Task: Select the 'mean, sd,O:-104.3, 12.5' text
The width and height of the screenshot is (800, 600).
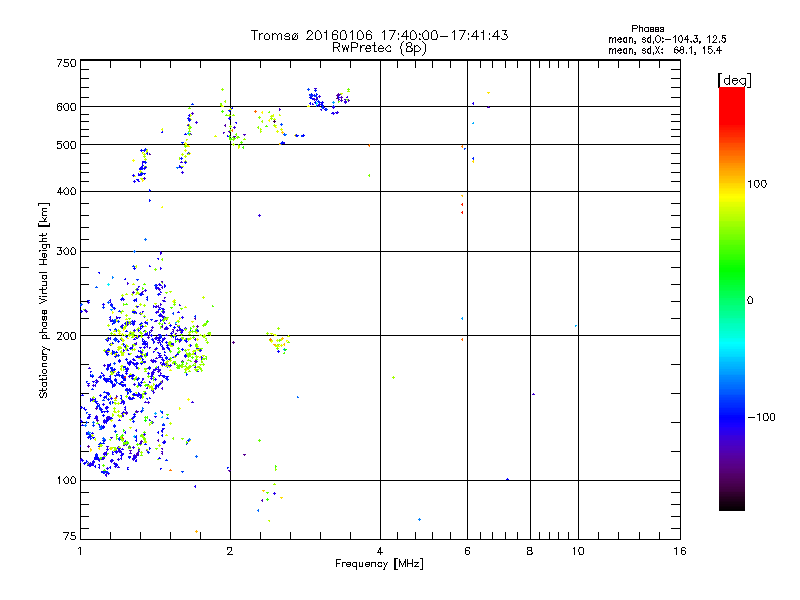Action: click(667, 39)
